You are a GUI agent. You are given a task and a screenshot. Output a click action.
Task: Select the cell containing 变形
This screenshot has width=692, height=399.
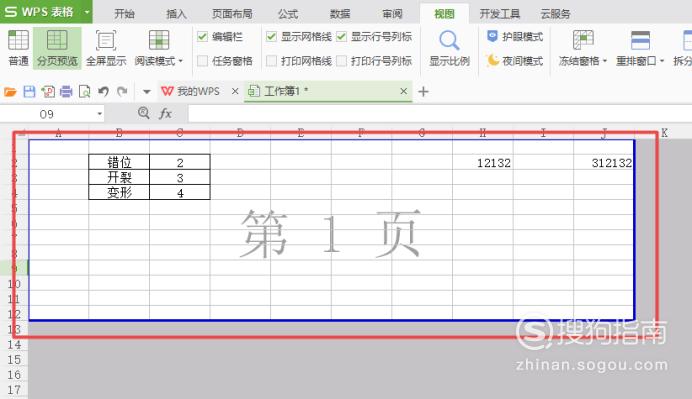point(119,192)
